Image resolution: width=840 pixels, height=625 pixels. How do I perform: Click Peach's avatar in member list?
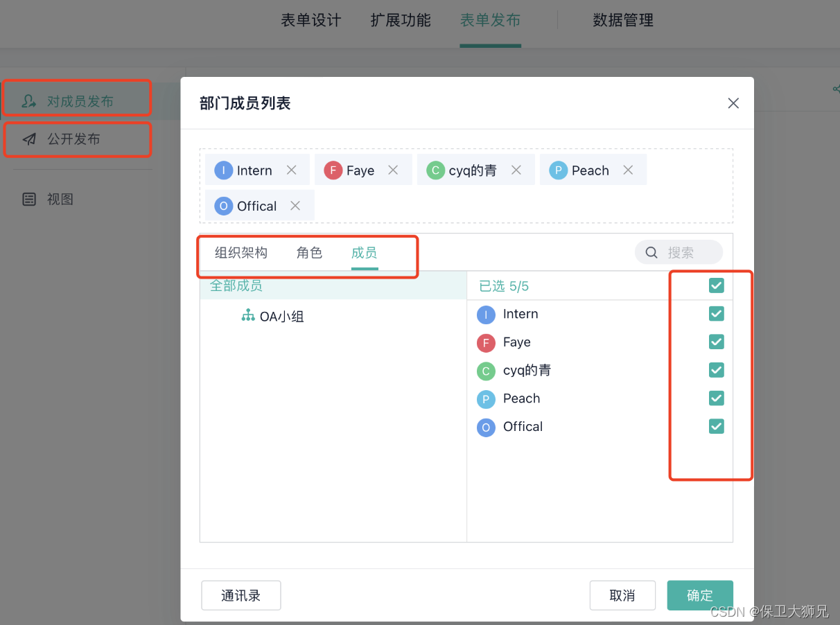486,399
